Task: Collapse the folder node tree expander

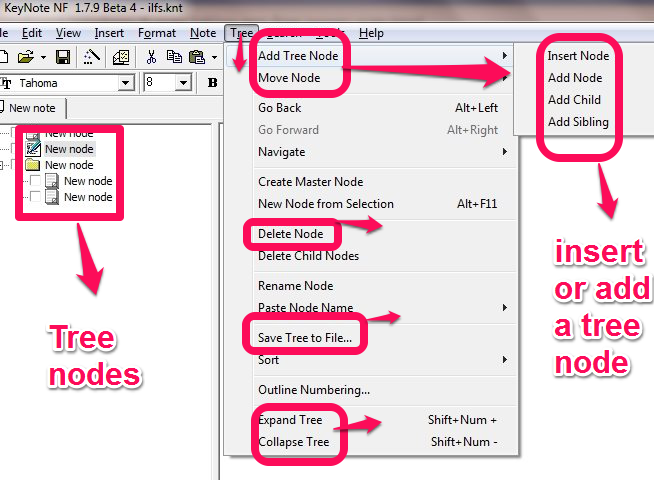Action: 2,165
